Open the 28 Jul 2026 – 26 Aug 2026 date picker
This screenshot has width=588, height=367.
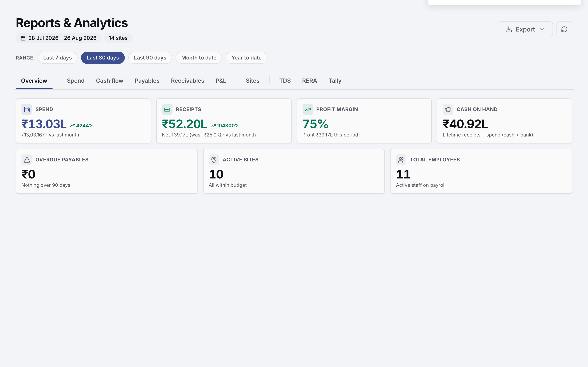click(x=58, y=38)
